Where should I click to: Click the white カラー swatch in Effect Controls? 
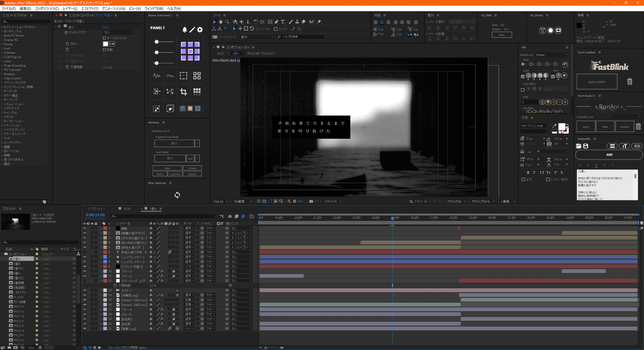pyautogui.click(x=105, y=43)
